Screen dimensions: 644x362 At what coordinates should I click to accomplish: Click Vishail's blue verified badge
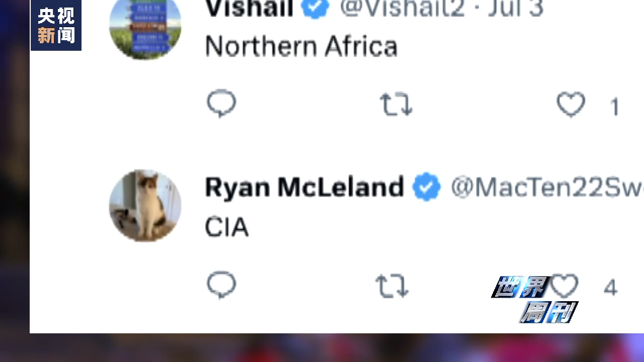coord(315,8)
